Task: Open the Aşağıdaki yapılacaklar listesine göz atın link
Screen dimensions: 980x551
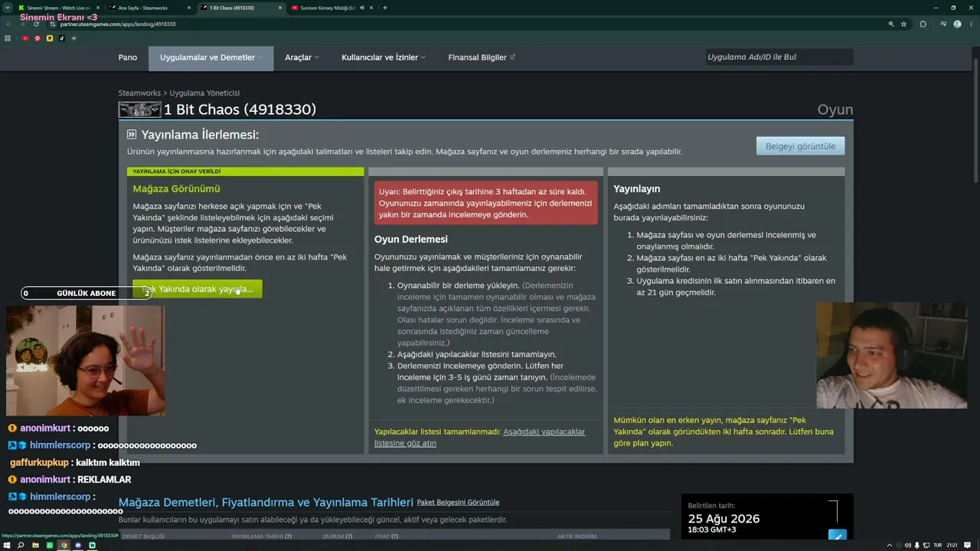Action: 479,437
